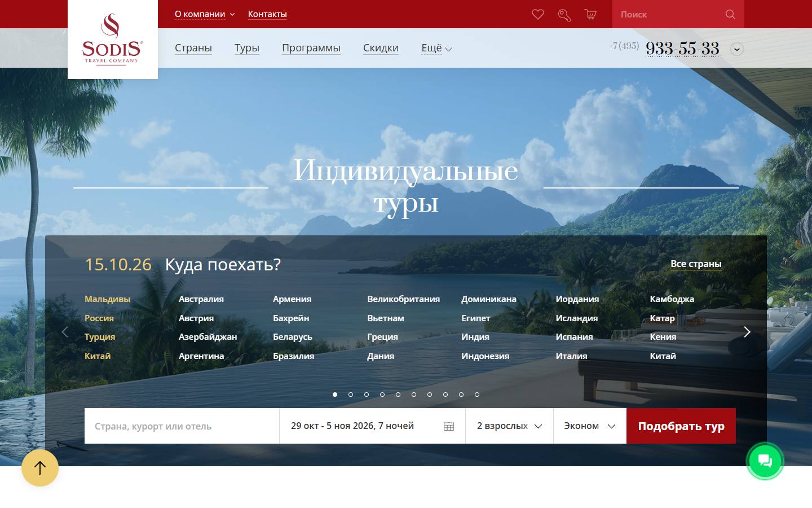This screenshot has width=812, height=508.
Task: Pick 'Италия' from the countries
Action: point(571,356)
